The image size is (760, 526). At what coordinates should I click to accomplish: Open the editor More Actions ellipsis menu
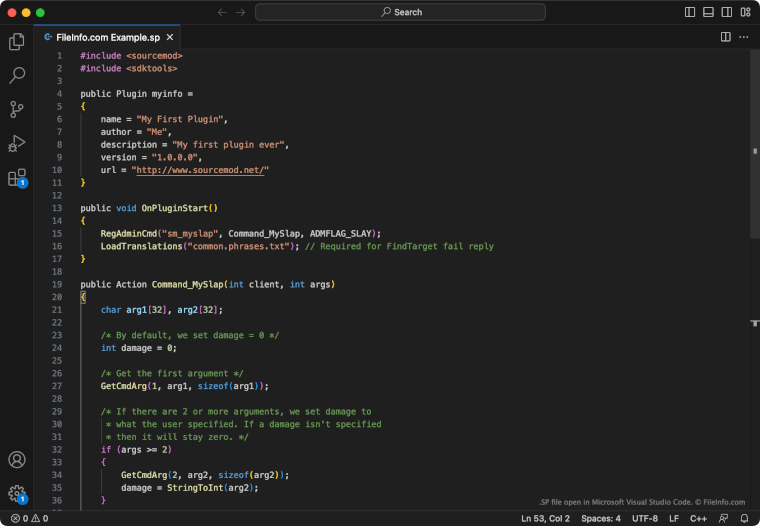click(x=744, y=37)
